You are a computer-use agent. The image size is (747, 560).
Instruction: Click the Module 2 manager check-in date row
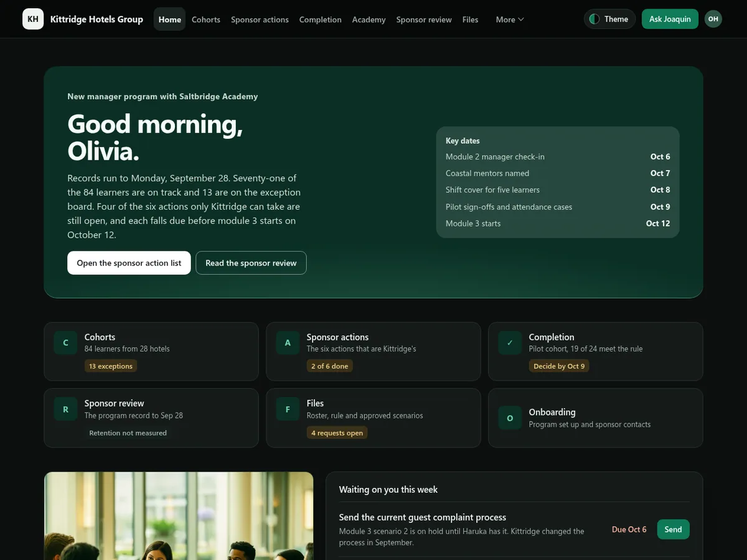point(558,157)
